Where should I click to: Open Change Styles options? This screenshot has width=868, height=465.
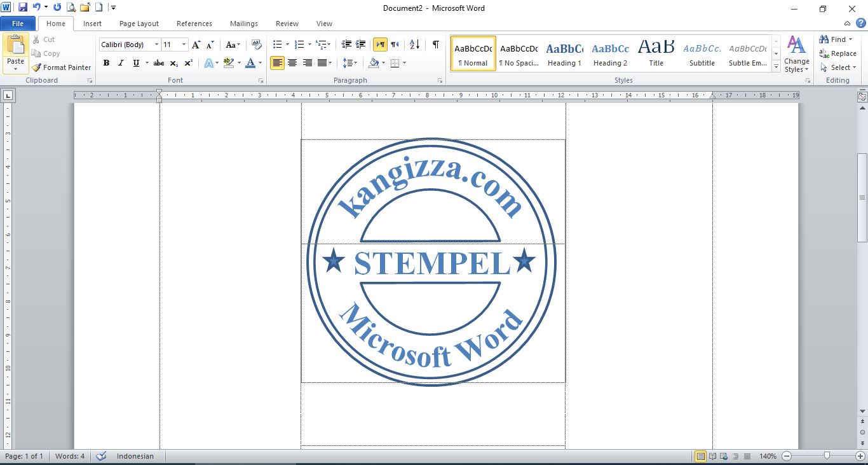pos(796,54)
